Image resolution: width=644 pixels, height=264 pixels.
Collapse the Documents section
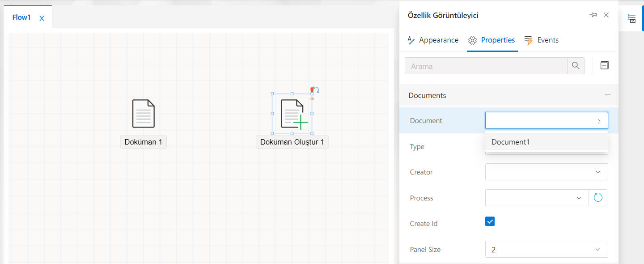click(607, 95)
